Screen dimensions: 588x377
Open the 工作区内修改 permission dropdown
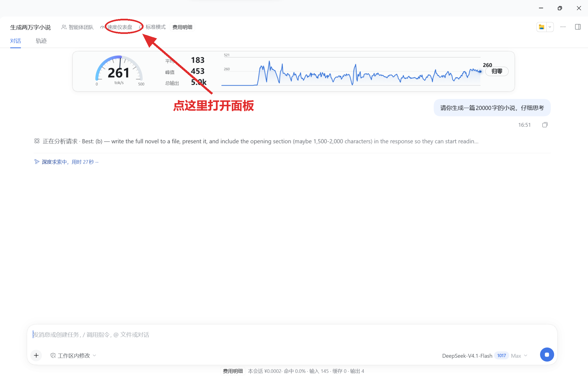[73, 355]
